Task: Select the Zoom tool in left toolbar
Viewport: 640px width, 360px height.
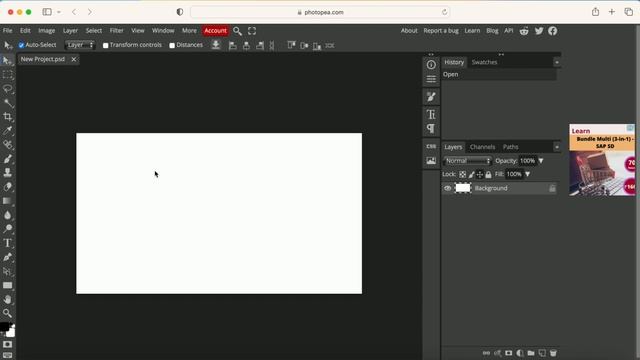Action: (7, 313)
